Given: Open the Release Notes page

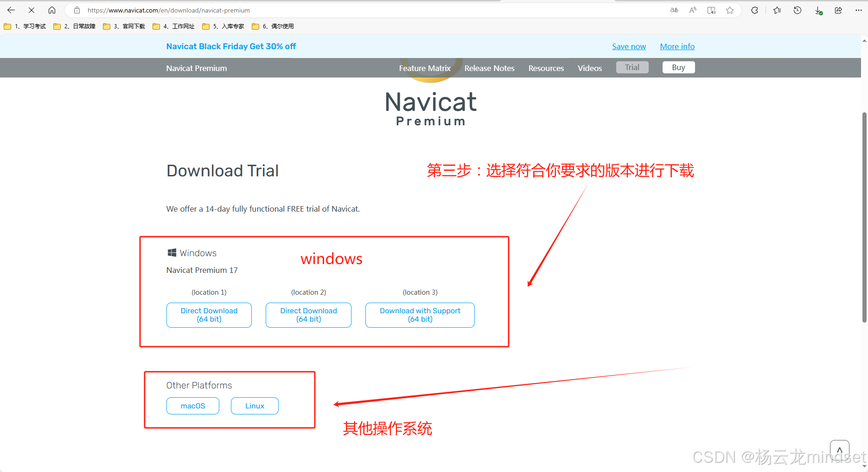Looking at the screenshot, I should (x=489, y=68).
